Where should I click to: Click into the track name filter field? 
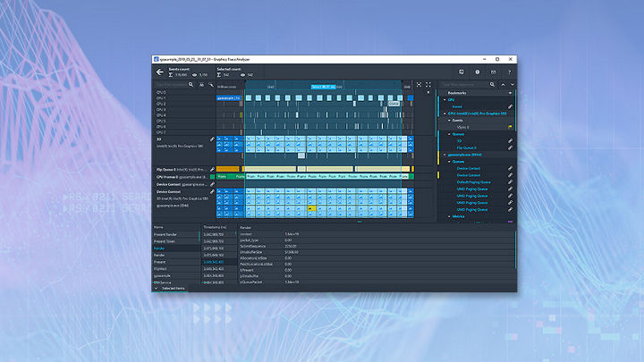pyautogui.click(x=171, y=85)
